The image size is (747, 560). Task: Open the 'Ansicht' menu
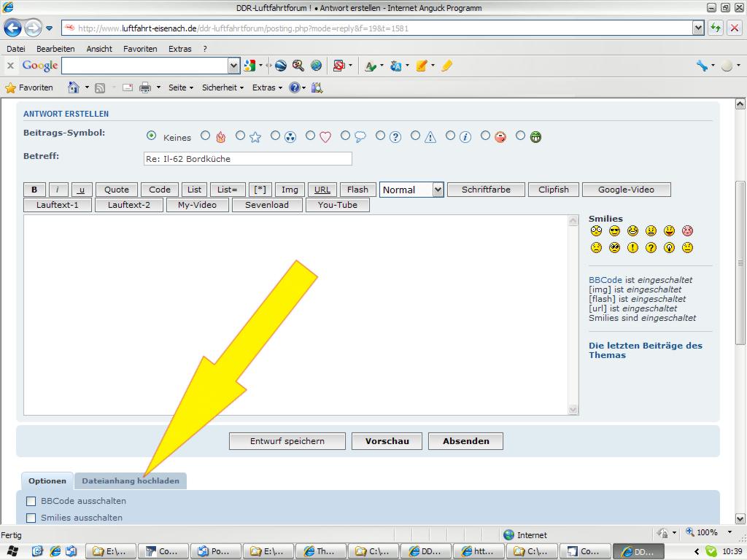pyautogui.click(x=99, y=49)
